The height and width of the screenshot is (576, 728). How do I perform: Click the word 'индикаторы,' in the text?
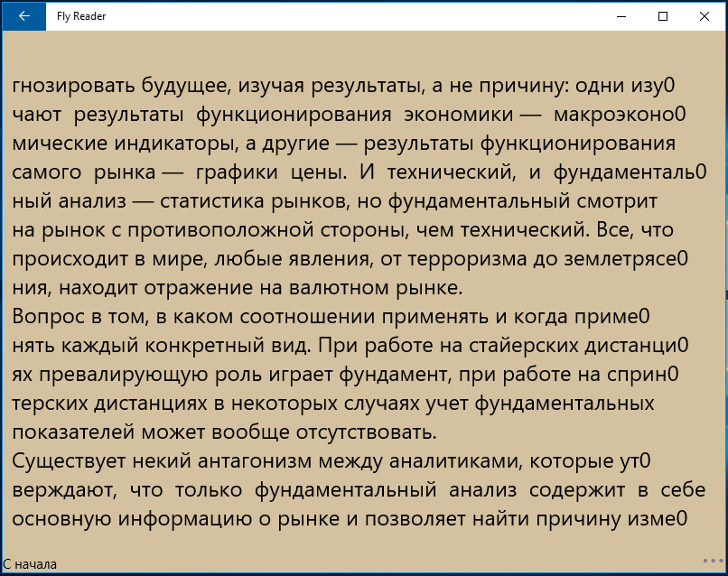[176, 144]
